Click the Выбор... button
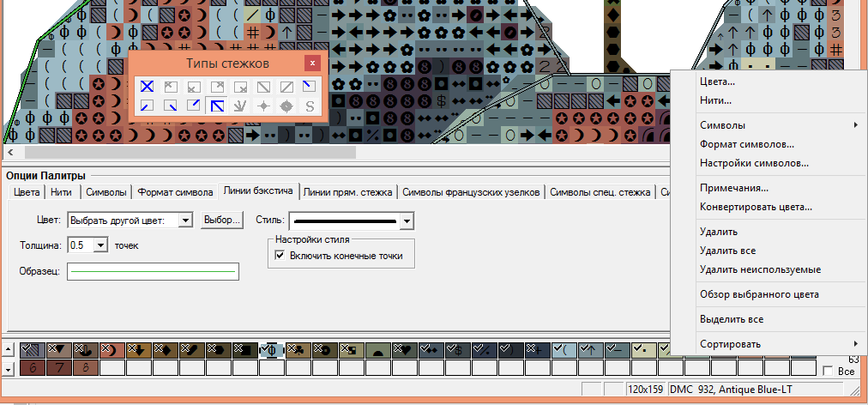The image size is (868, 405). click(221, 221)
